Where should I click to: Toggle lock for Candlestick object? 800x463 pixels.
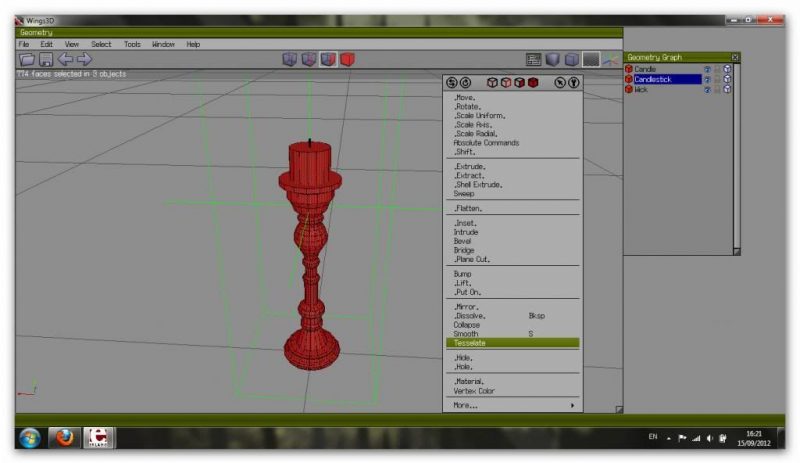(716, 79)
